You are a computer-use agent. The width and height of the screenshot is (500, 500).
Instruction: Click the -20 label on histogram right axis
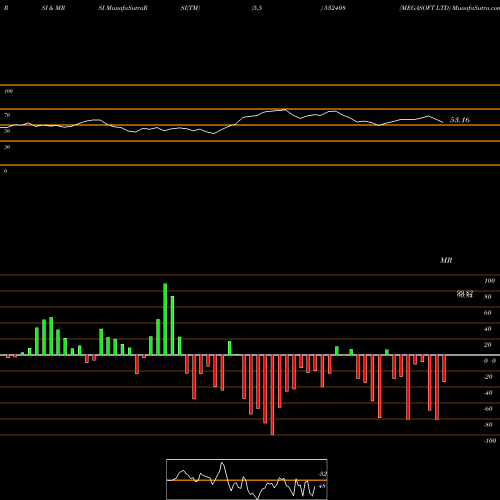coord(488,377)
